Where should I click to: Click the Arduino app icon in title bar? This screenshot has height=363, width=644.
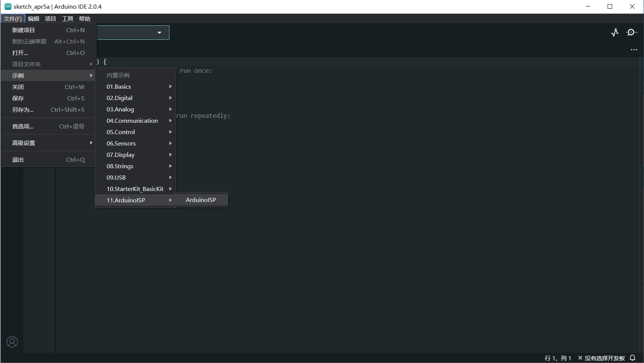[x=8, y=6]
